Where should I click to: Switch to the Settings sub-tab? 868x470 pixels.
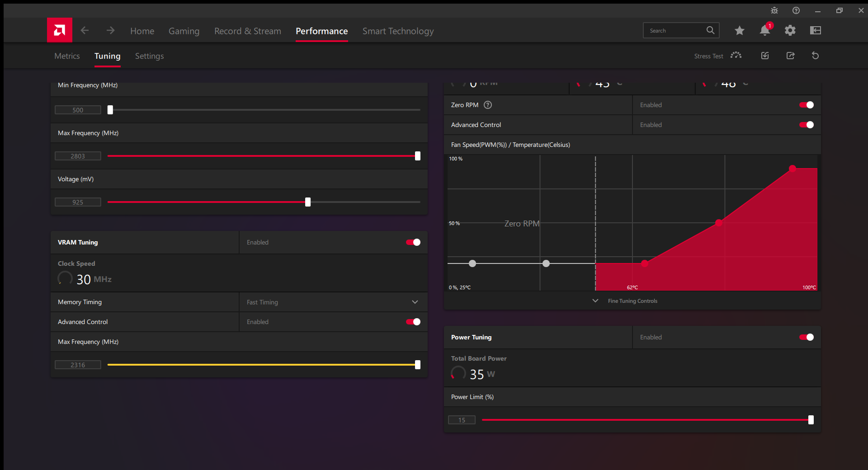pos(150,56)
